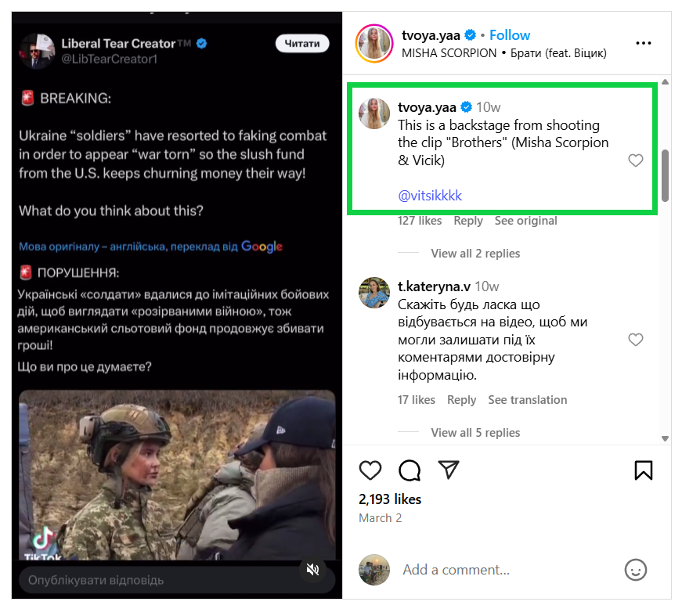Expand all 5 replies
Viewport: 682px width, 616px height.
click(x=475, y=433)
